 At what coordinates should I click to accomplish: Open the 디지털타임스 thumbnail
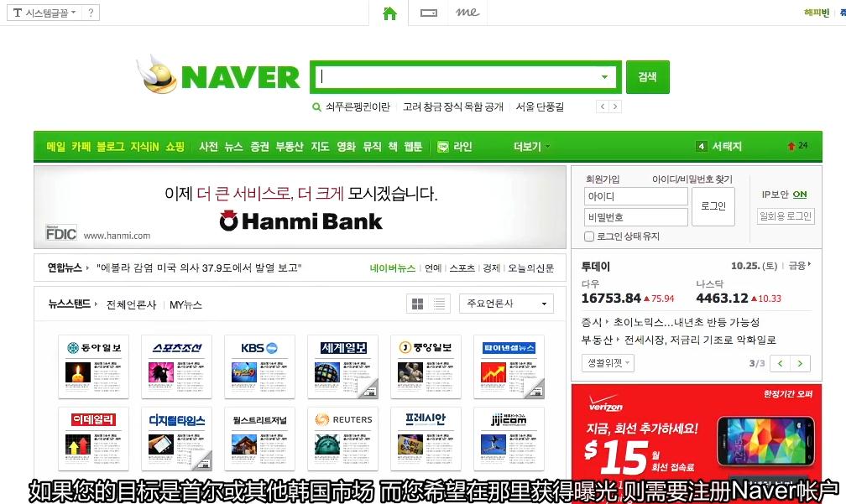point(176,439)
